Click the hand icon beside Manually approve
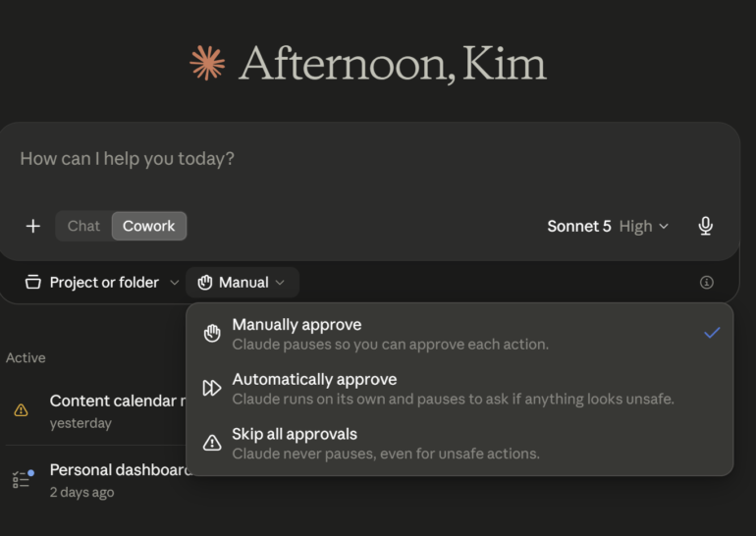The width and height of the screenshot is (756, 536). (212, 333)
